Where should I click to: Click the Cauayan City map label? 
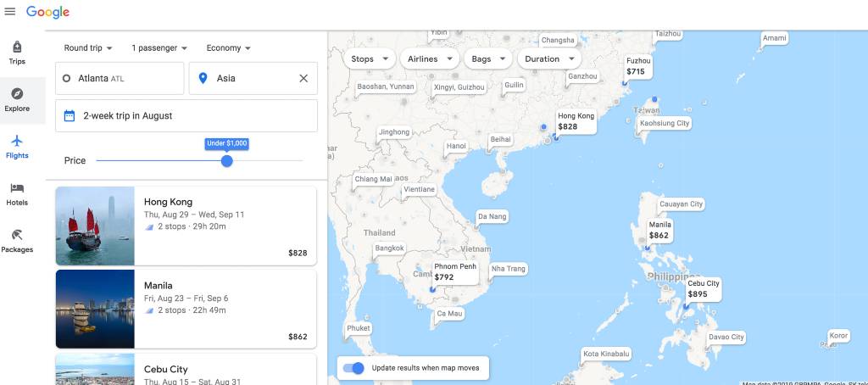(681, 204)
